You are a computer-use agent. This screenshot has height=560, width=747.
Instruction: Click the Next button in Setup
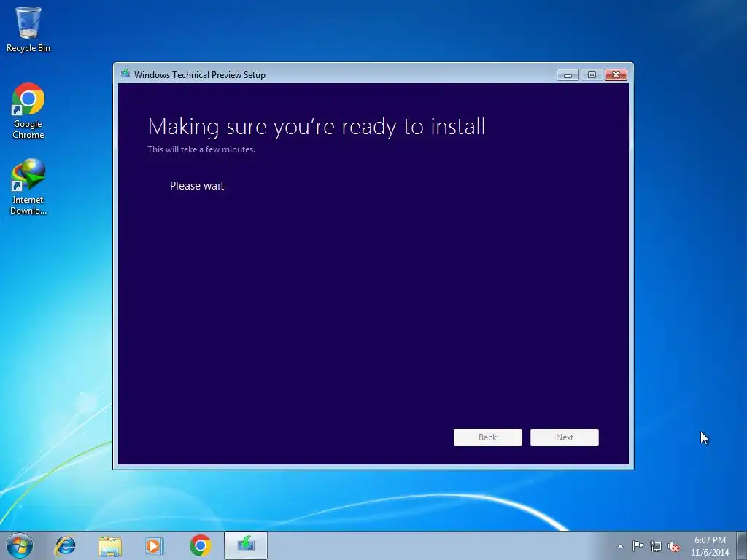pos(565,437)
